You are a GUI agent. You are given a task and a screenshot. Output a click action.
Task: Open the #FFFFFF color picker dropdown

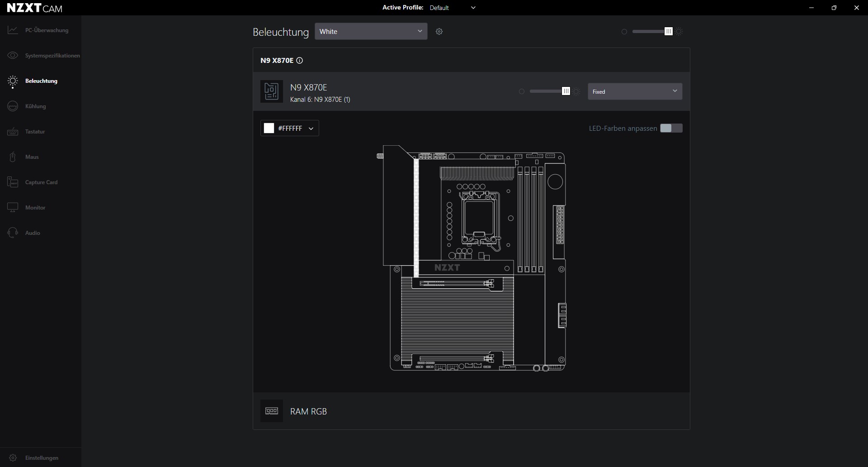[x=290, y=129]
